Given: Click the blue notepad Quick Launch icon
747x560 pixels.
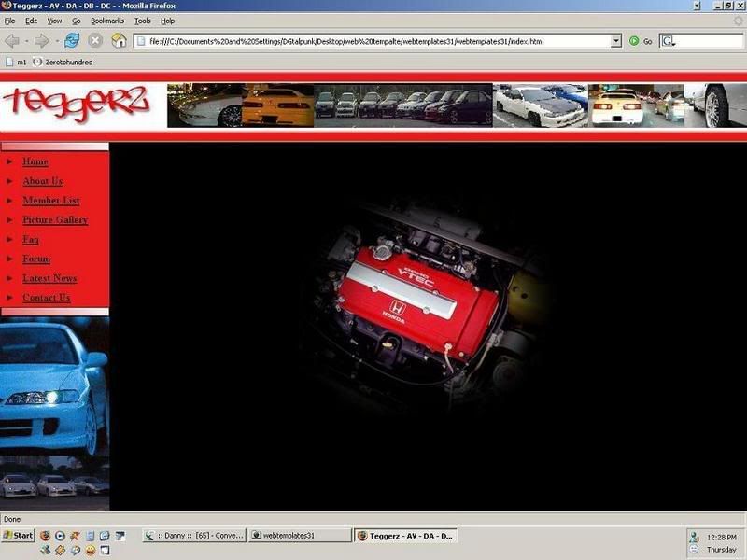Looking at the screenshot, I should [x=90, y=536].
